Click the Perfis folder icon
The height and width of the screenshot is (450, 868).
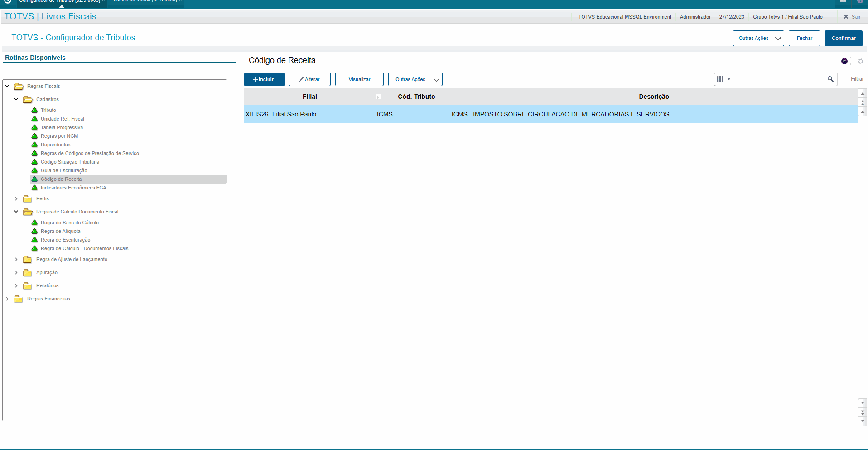pyautogui.click(x=28, y=198)
